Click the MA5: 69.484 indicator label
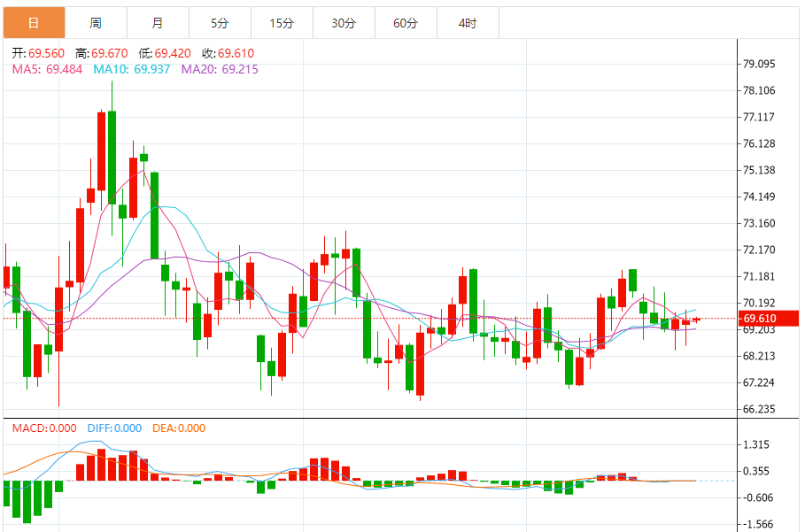 pos(47,69)
